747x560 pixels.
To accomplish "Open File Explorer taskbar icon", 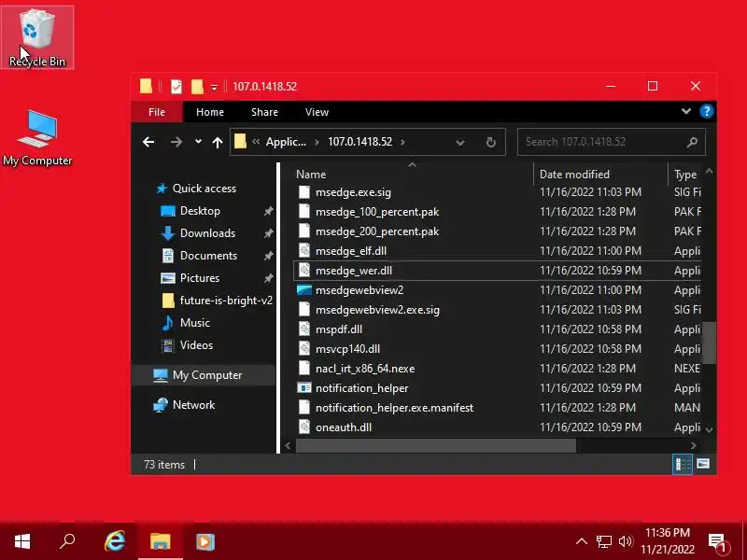I will (x=161, y=541).
